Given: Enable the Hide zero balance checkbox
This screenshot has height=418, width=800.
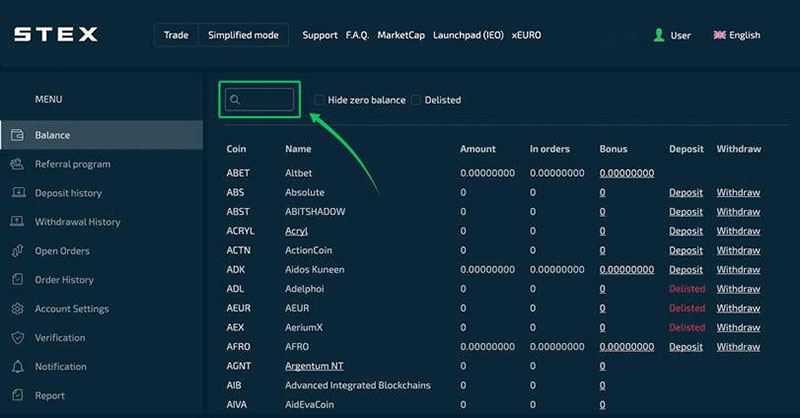Looking at the screenshot, I should pyautogui.click(x=319, y=100).
